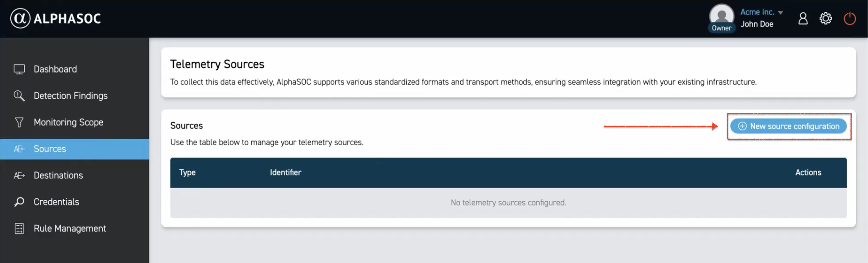Select the Dashboard monitor icon
Screen dimensions: 868x263
(19, 69)
